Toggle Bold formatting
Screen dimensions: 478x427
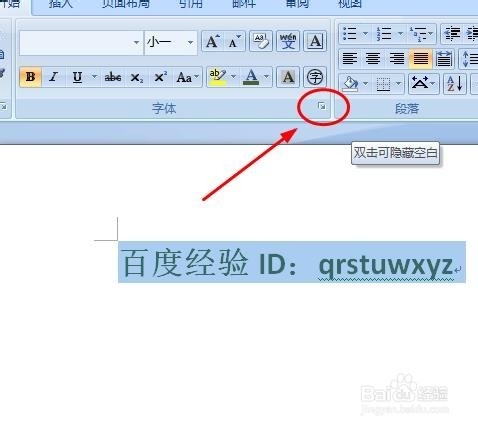tap(30, 77)
